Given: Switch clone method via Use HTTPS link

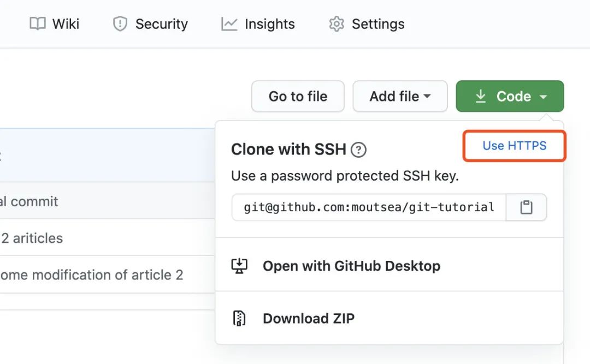Looking at the screenshot, I should click(514, 146).
